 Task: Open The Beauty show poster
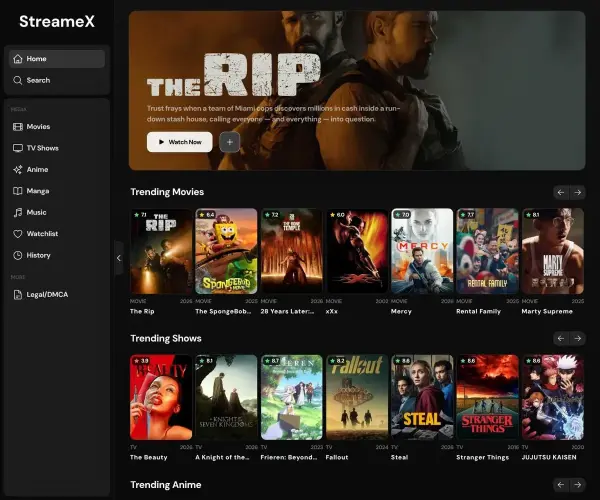tap(161, 397)
